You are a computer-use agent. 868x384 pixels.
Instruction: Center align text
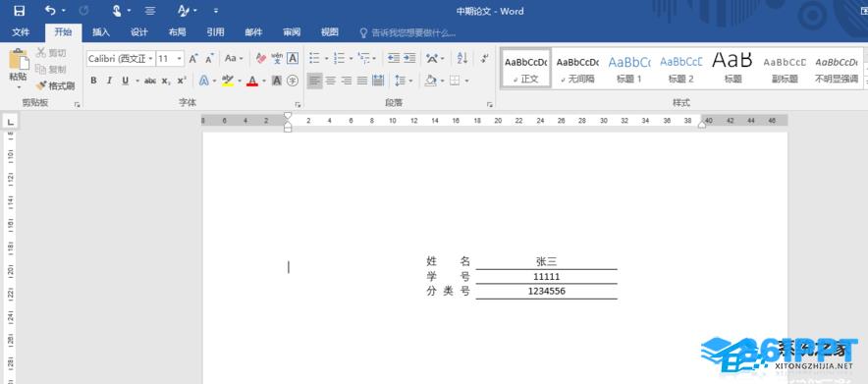[331, 81]
